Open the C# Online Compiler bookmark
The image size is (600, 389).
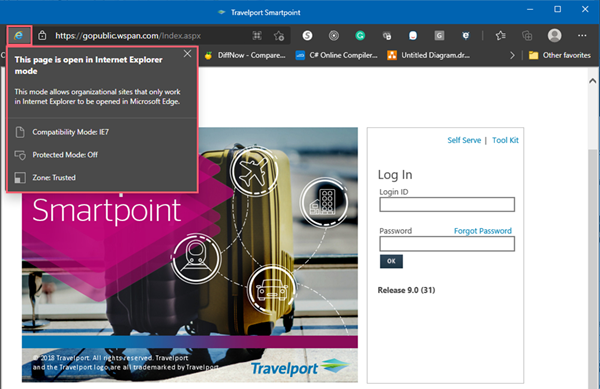(x=337, y=55)
